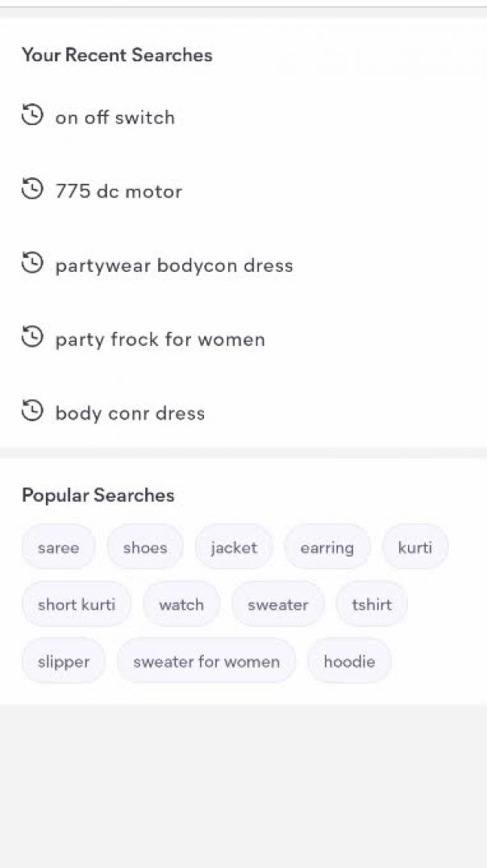Search again for 'partywear bodycon dress'
This screenshot has height=868, width=487.
tap(173, 266)
